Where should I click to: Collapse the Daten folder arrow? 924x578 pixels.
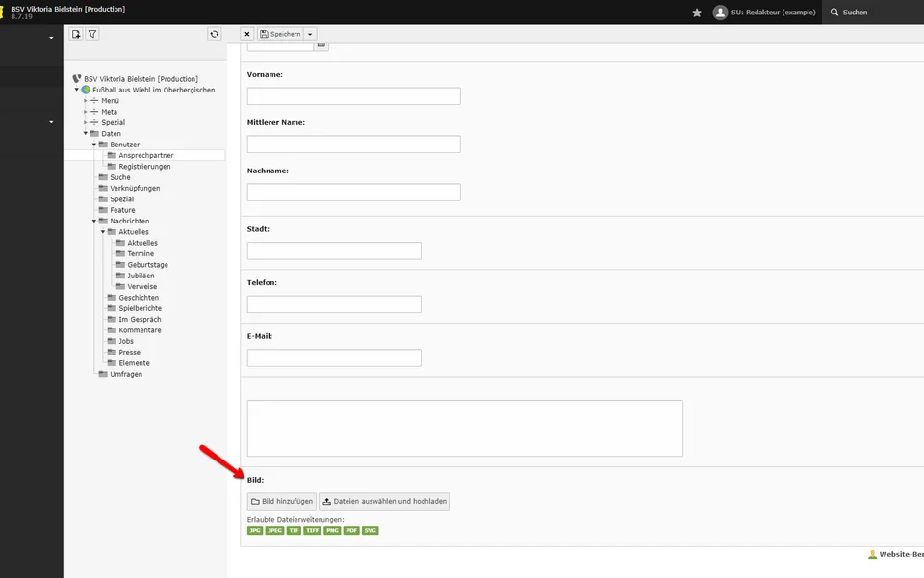[x=86, y=134]
